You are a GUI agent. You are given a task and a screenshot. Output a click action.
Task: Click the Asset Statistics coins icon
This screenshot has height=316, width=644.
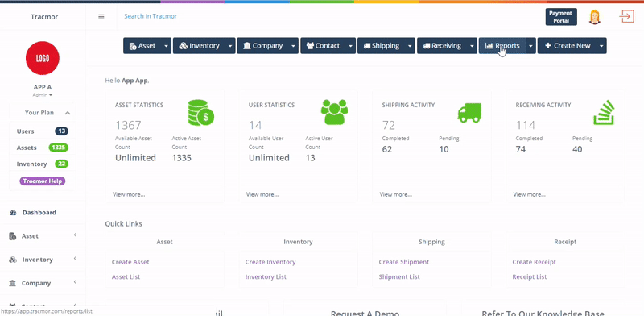200,112
